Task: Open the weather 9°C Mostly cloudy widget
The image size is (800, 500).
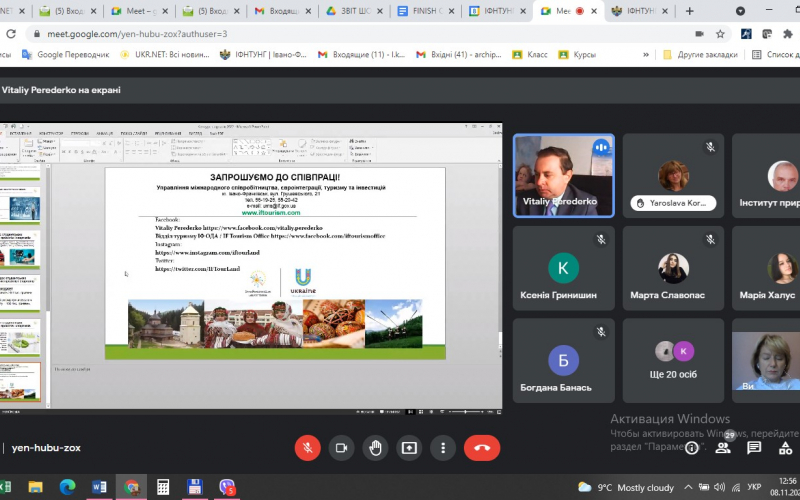Action: pos(626,487)
